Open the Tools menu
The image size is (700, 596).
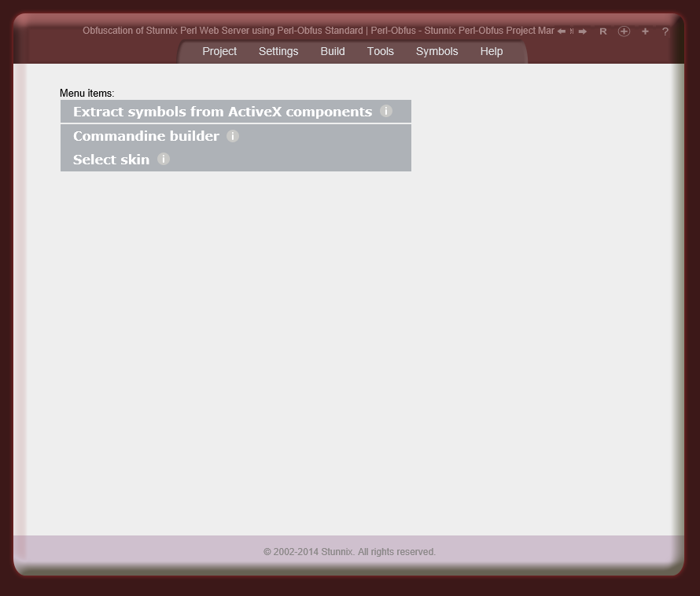tap(380, 51)
